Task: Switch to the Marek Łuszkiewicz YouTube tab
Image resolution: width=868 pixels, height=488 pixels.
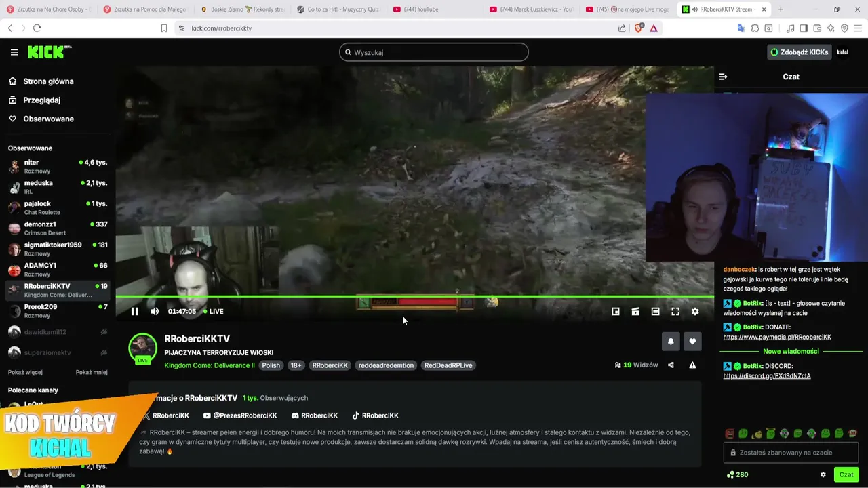Action: click(x=532, y=9)
